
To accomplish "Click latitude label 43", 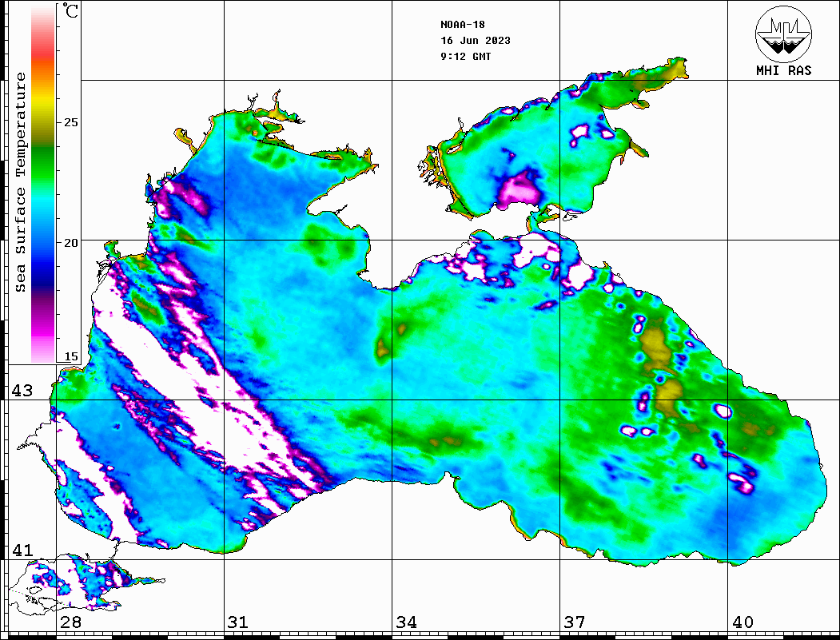I will pyautogui.click(x=22, y=391).
